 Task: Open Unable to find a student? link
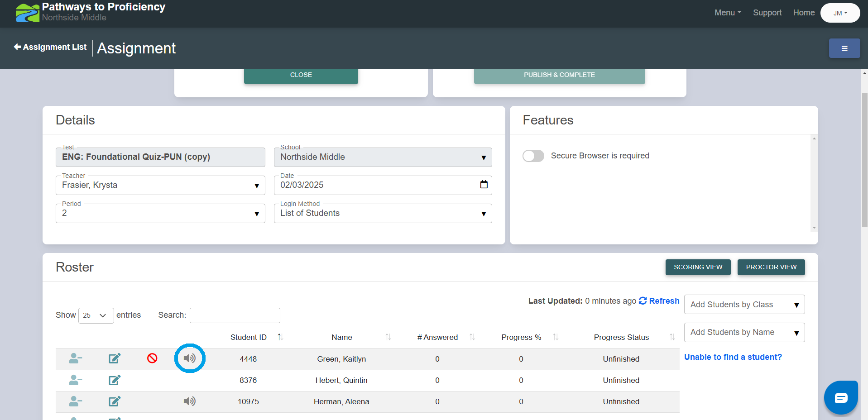tap(733, 357)
